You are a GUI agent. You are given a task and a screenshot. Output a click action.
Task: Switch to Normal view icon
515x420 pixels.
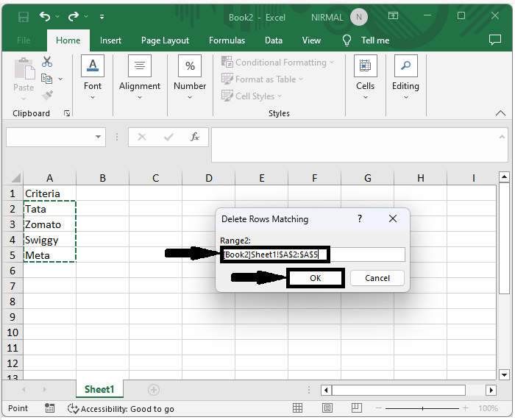tap(297, 408)
